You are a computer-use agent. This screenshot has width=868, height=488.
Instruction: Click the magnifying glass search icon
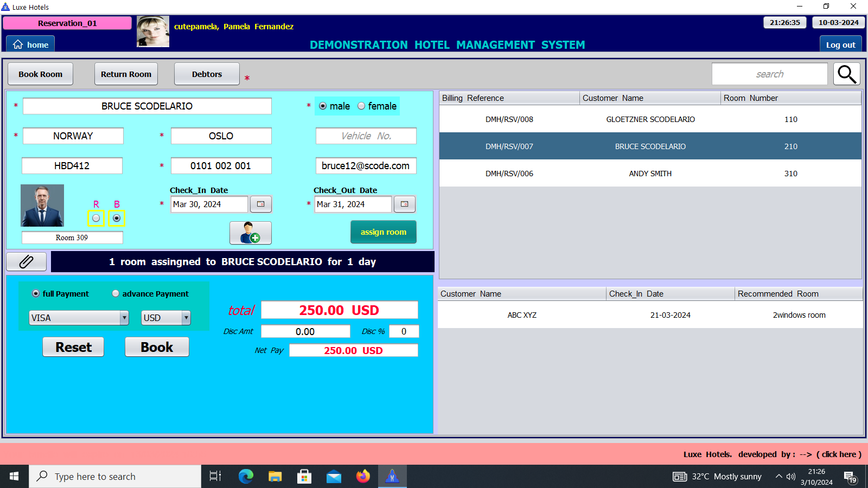[847, 74]
